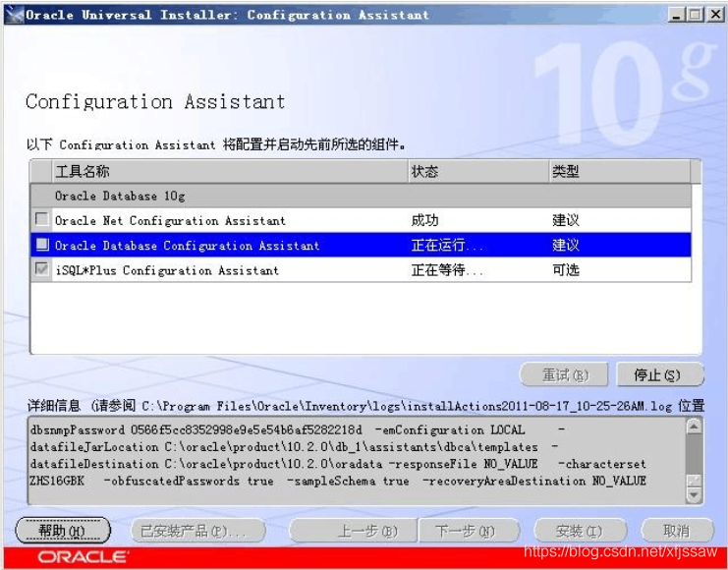Click the 取消 cancel button

(677, 531)
